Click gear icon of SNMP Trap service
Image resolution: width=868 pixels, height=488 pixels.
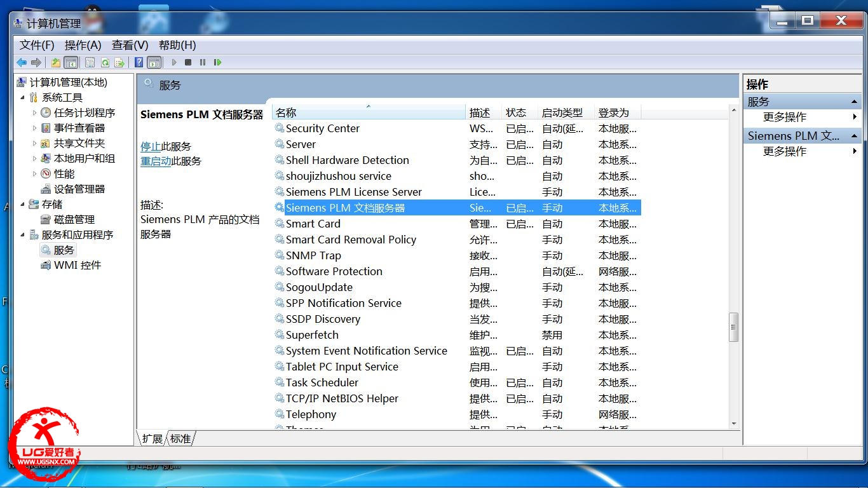click(280, 255)
